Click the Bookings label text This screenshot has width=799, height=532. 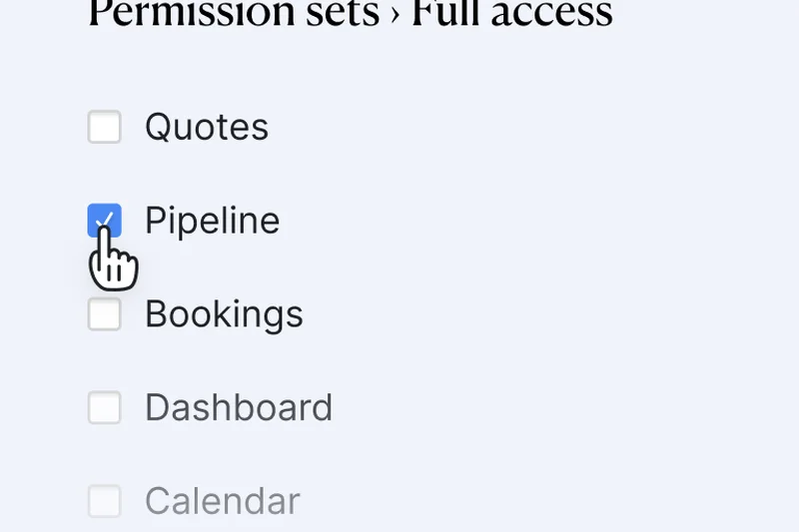tap(224, 314)
